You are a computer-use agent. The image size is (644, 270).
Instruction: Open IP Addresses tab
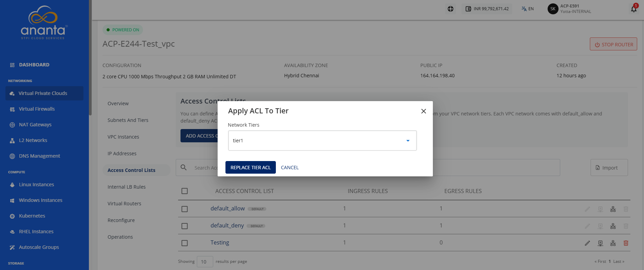(x=122, y=154)
